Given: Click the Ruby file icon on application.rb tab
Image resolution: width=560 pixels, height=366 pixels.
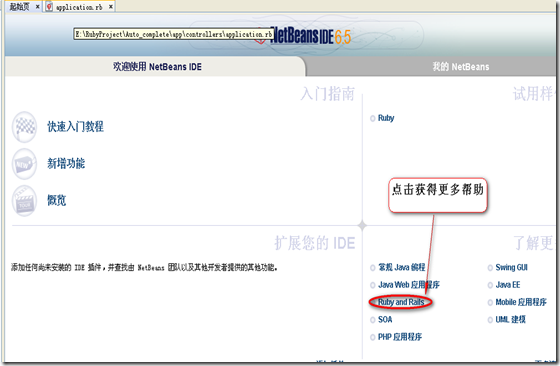Looking at the screenshot, I should point(50,7).
